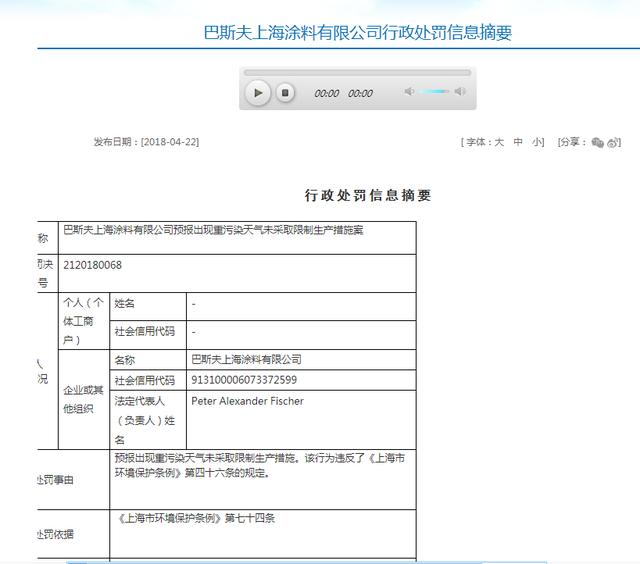Play the audio with the play button
Image resolution: width=640 pixels, height=564 pixels.
(x=258, y=93)
